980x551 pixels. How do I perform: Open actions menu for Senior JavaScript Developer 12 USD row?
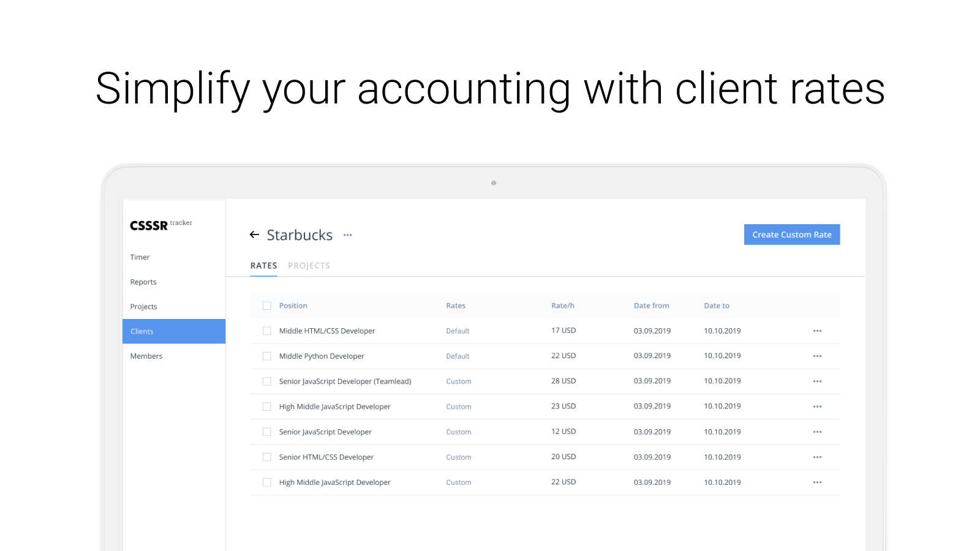[x=817, y=432]
